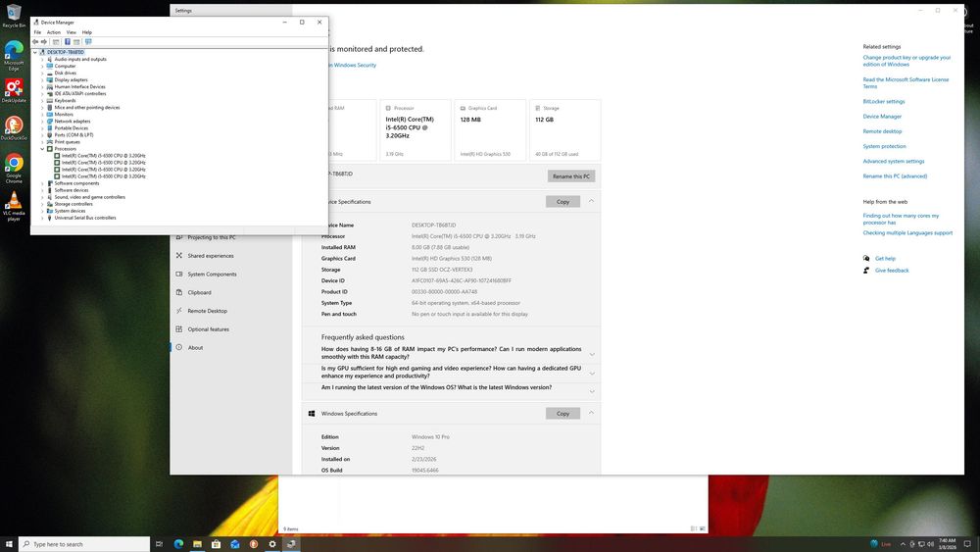The image size is (980, 552).
Task: Click Back arrow in Device Manager toolbar
Action: [x=35, y=42]
